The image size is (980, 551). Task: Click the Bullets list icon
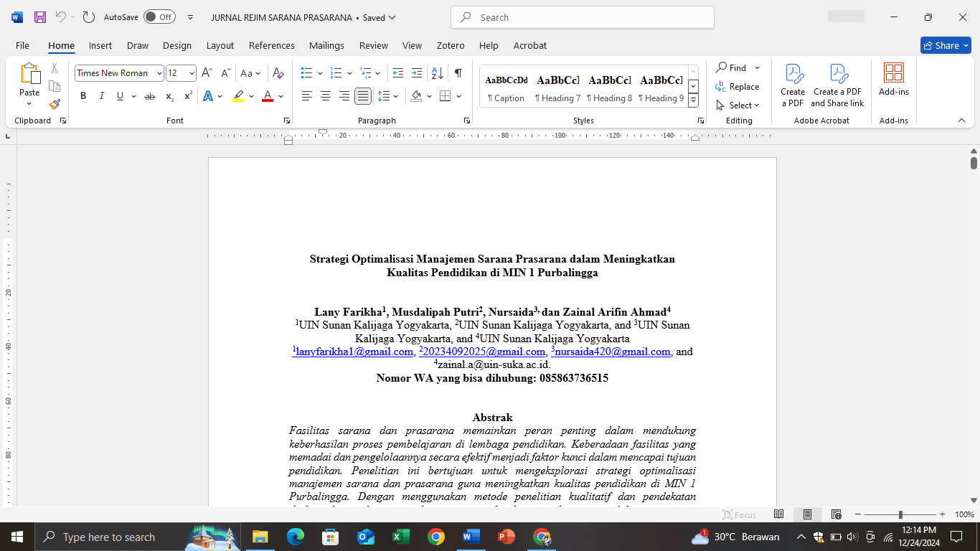pos(307,73)
